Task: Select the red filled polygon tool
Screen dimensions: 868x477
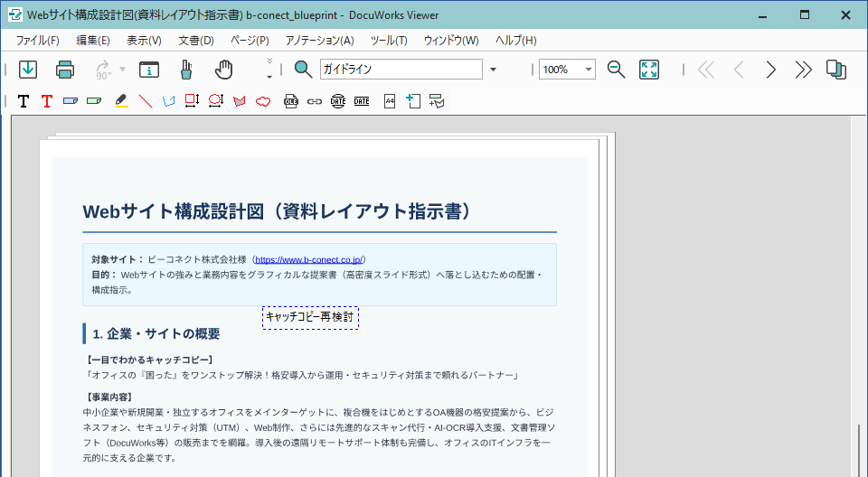Action: click(239, 100)
